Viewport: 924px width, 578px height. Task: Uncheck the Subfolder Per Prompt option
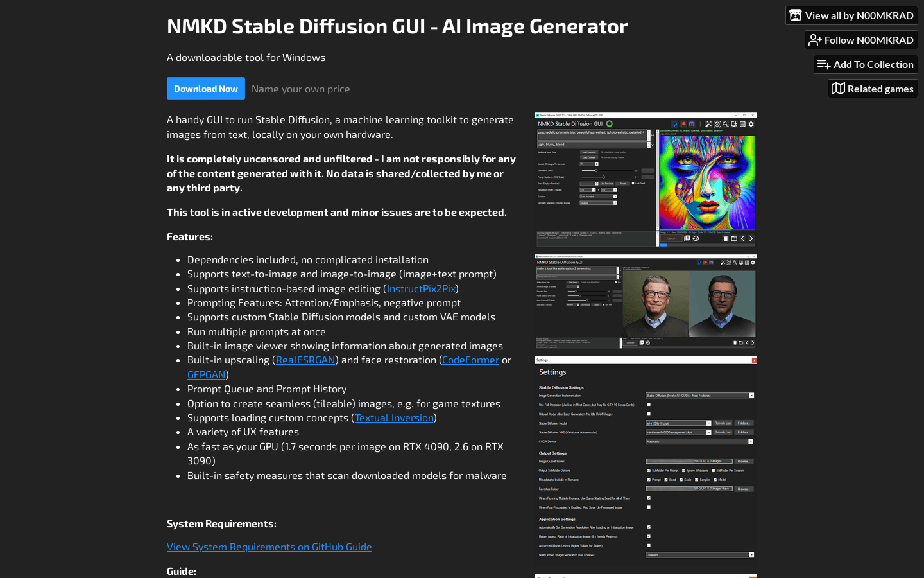[x=648, y=470]
